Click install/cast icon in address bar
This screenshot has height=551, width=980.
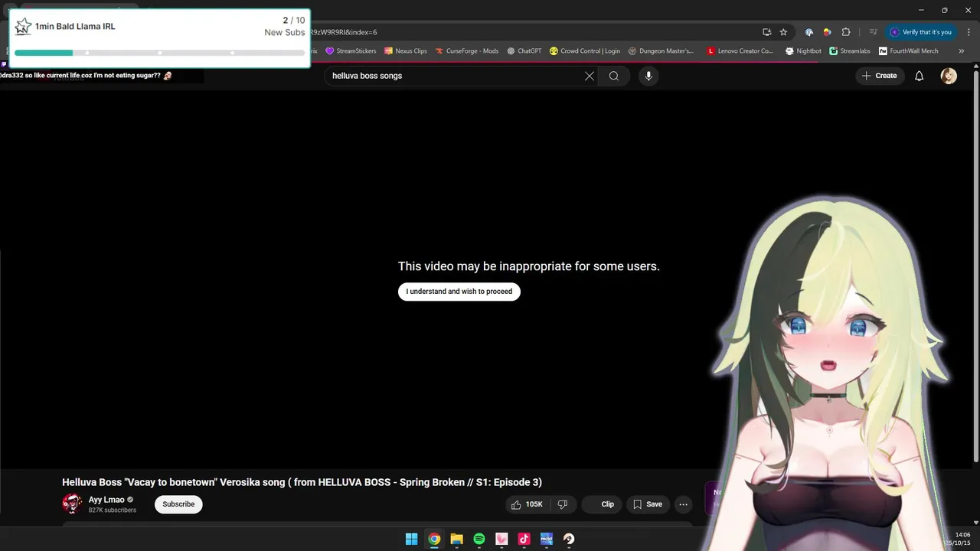click(x=766, y=32)
